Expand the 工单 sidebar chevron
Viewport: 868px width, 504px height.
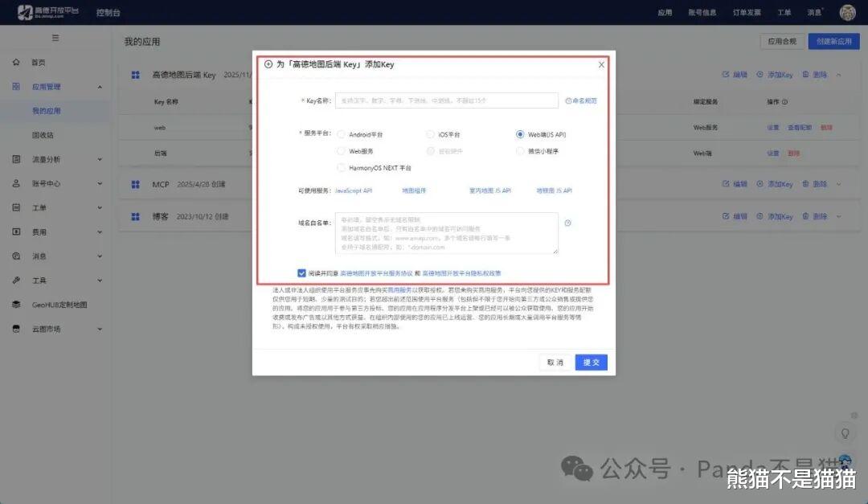coord(100,207)
